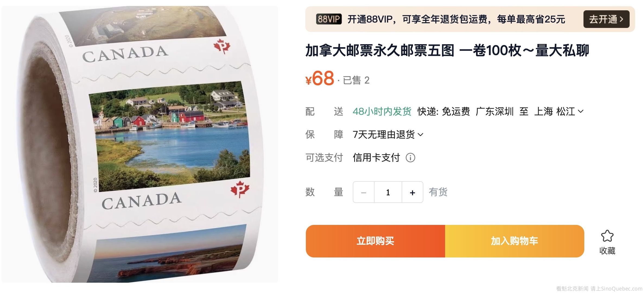Click the 48小时内发货 shipping text
644x293 pixels.
(382, 112)
